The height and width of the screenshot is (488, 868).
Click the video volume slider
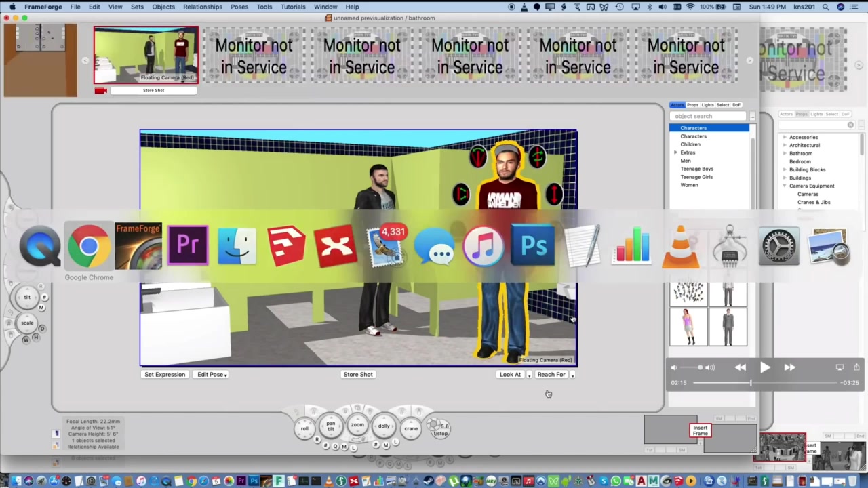692,367
